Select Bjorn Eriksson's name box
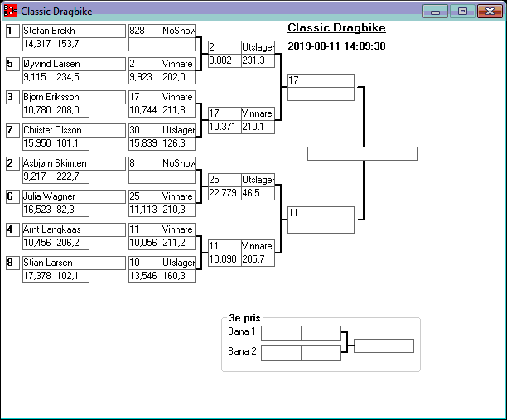Screen dimensions: 507x420 [73, 97]
